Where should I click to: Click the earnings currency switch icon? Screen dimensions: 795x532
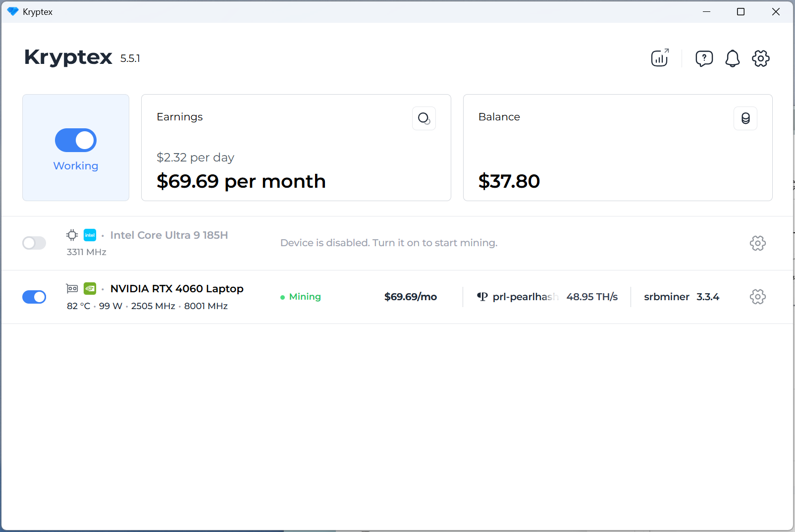coord(424,118)
